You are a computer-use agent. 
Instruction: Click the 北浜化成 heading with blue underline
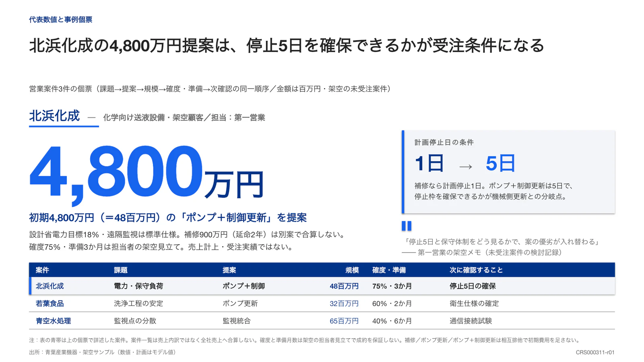click(54, 116)
